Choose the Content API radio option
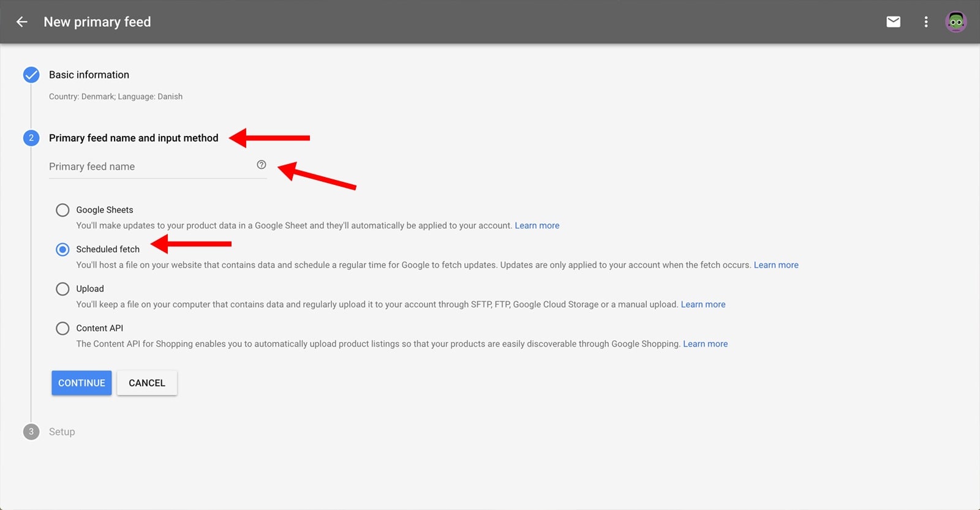Viewport: 980px width, 510px height. (x=62, y=328)
